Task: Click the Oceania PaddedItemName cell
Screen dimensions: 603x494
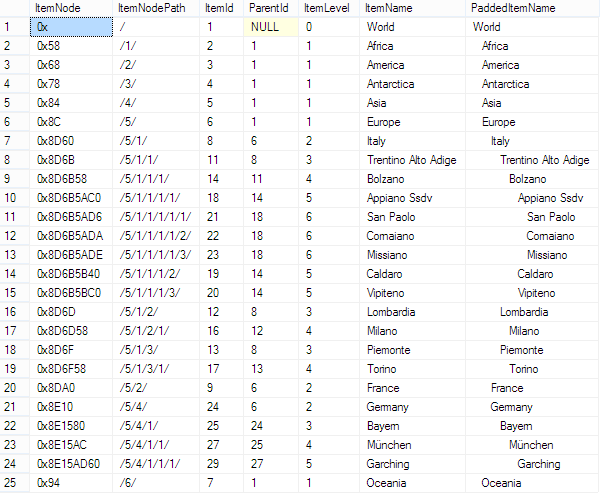Action: click(x=532, y=483)
